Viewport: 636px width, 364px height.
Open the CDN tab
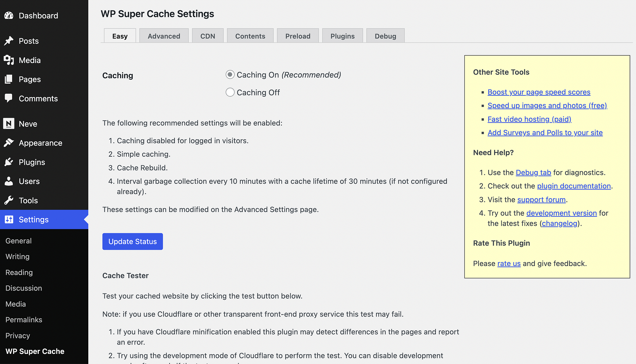tap(208, 36)
